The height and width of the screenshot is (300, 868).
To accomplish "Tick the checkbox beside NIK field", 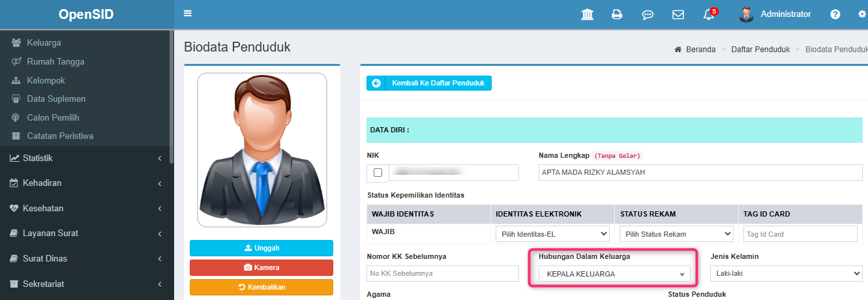I will click(378, 173).
